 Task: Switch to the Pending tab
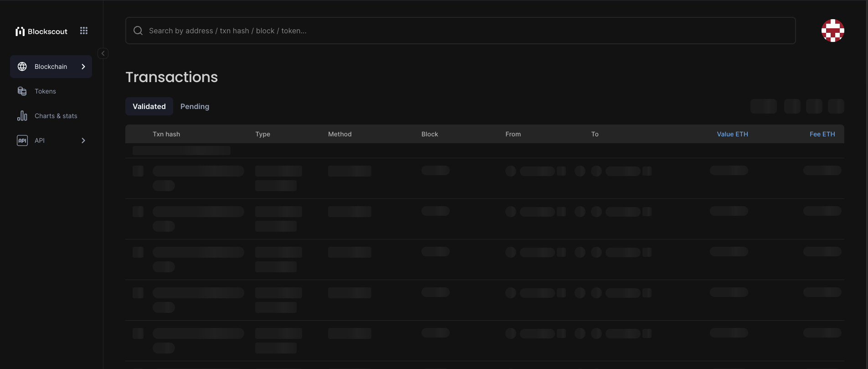[195, 106]
